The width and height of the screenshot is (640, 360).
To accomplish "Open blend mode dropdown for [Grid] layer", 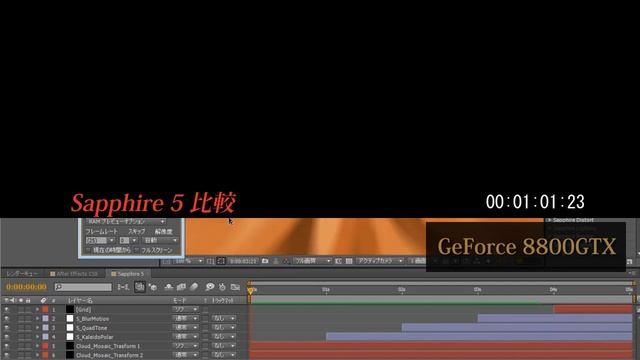I will pos(185,310).
